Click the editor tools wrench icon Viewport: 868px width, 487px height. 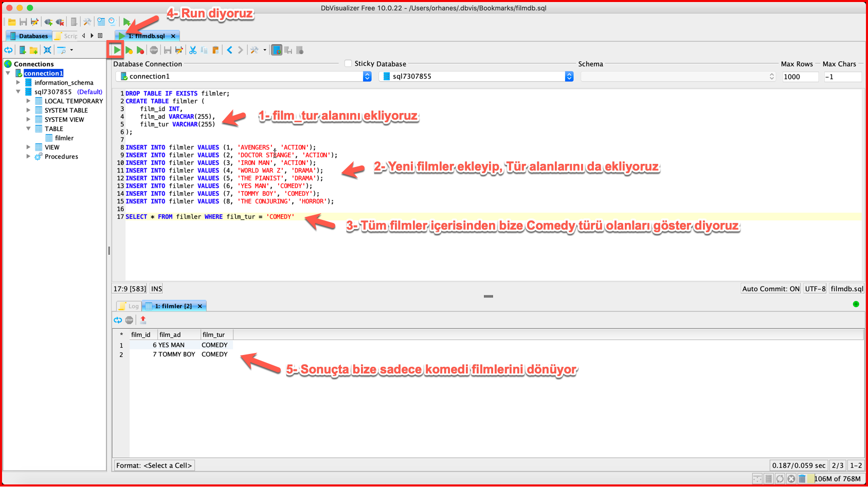click(254, 50)
